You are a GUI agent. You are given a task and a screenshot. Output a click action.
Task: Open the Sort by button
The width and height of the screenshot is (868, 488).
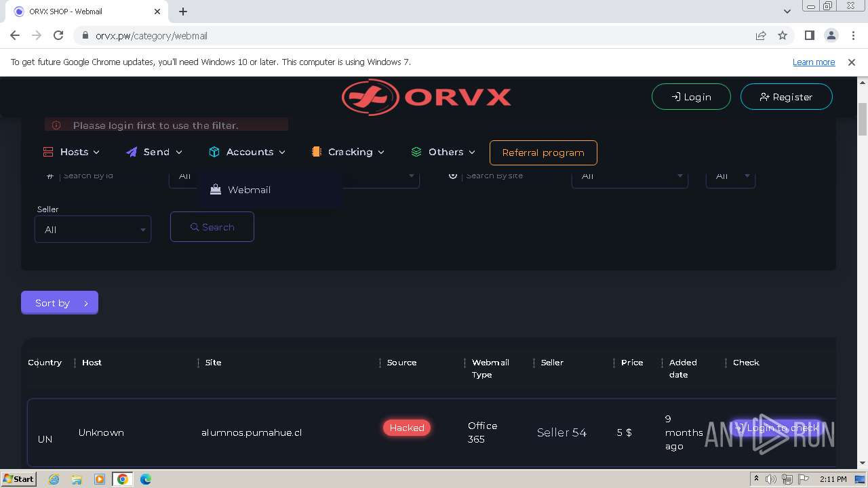60,303
